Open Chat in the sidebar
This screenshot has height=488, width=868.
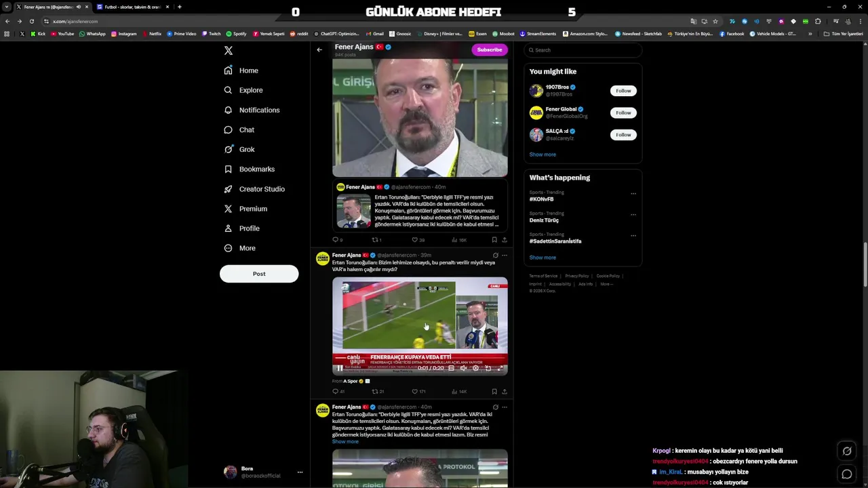(239, 129)
